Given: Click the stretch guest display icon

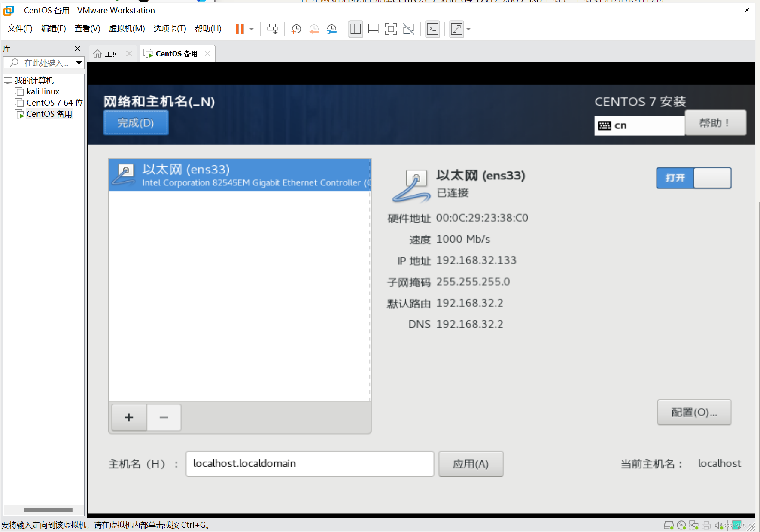Looking at the screenshot, I should (x=456, y=29).
